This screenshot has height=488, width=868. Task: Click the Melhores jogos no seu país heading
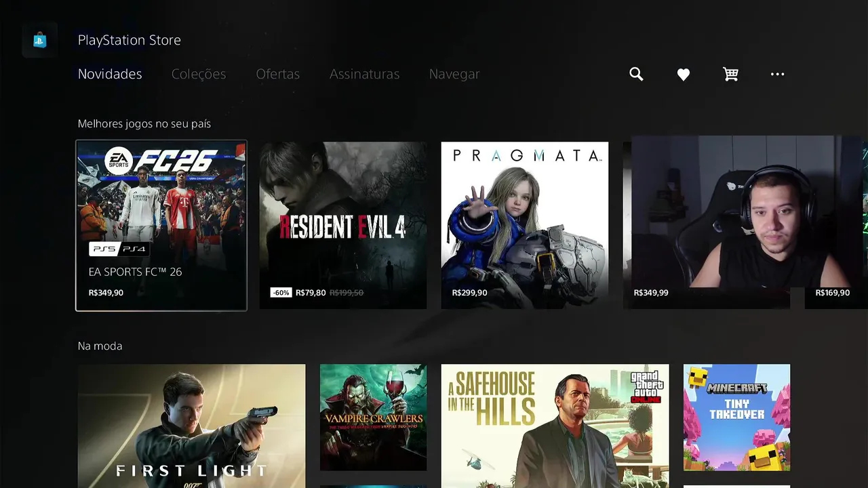click(144, 124)
